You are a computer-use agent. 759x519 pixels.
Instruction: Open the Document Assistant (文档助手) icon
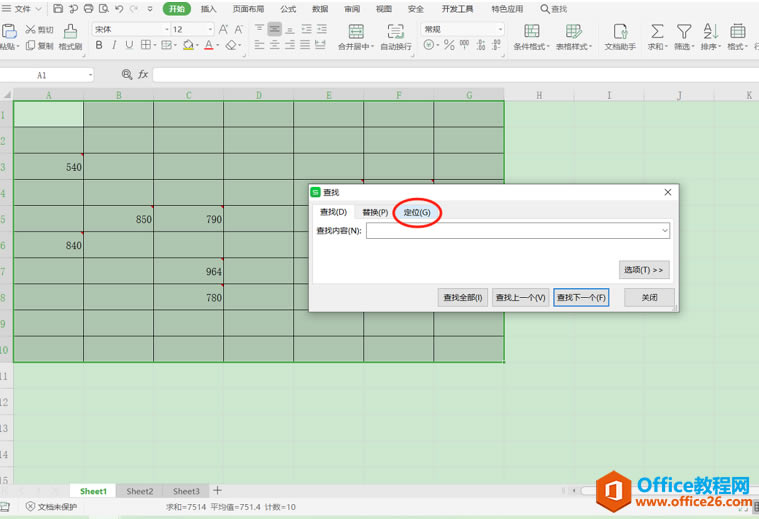tap(620, 31)
